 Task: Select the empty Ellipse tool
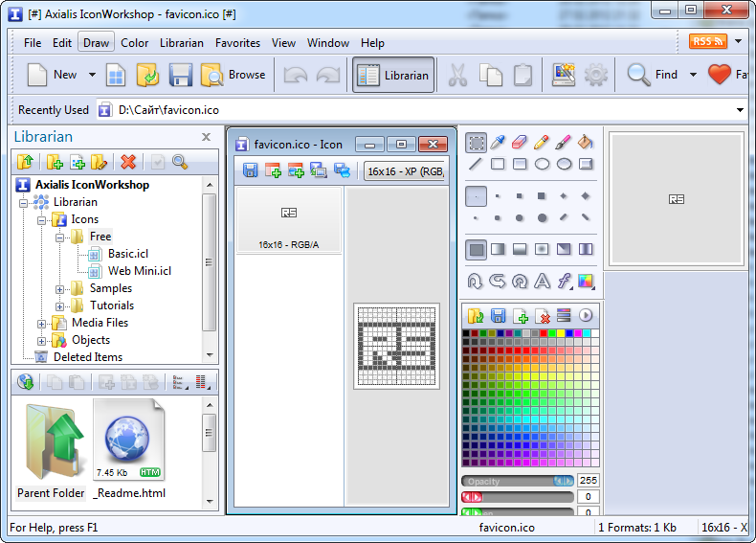tap(542, 164)
